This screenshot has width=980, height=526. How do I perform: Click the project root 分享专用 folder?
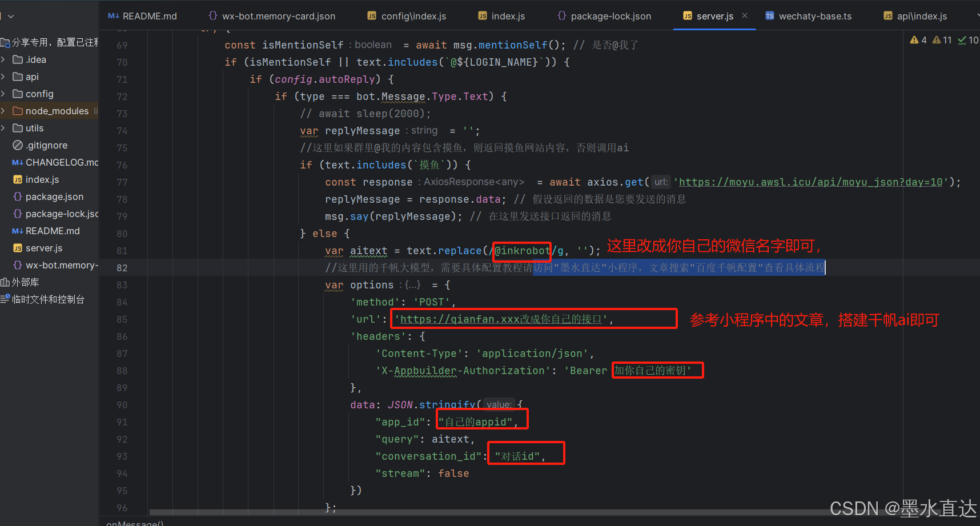pos(55,42)
